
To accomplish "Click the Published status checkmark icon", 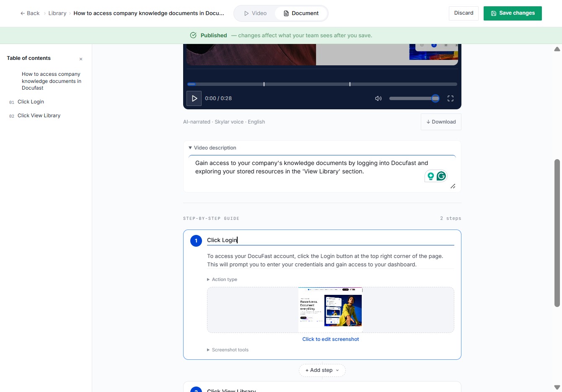I will pyautogui.click(x=193, y=35).
